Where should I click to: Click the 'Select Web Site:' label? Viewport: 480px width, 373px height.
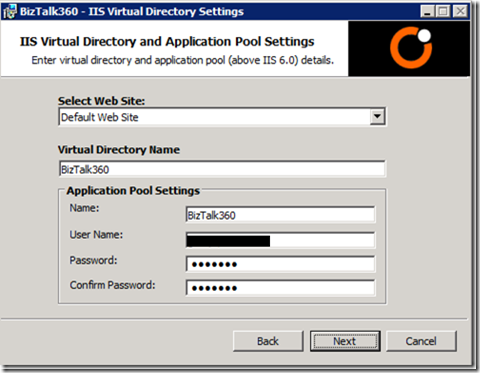coord(102,101)
